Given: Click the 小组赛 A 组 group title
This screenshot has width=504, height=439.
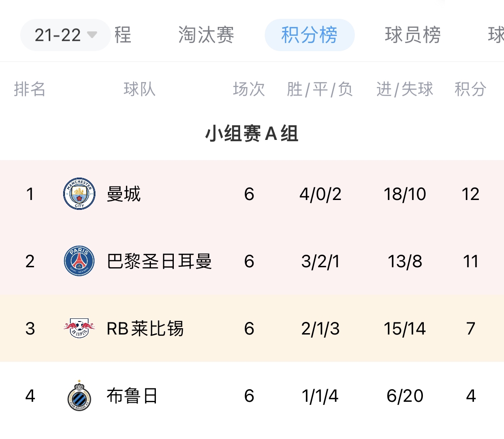Looking at the screenshot, I should pyautogui.click(x=252, y=134).
